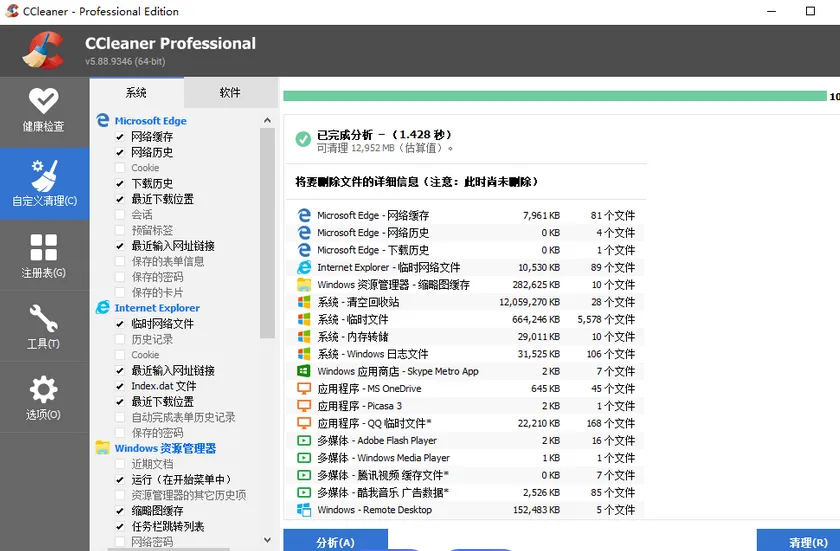The height and width of the screenshot is (551, 840).
Task: Uncheck 任务栏跳转列表 checkbox
Action: click(120, 526)
